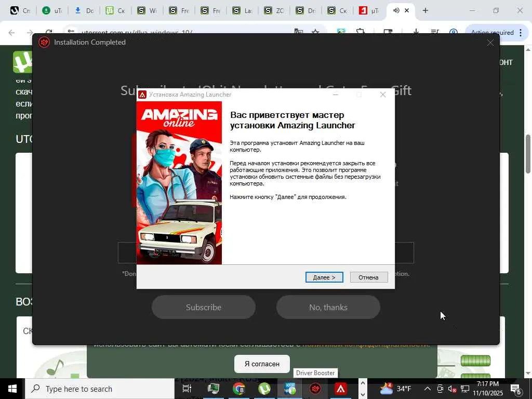Show hidden tray icons chevron
Viewport: 532px width, 399px height.
tap(428, 389)
